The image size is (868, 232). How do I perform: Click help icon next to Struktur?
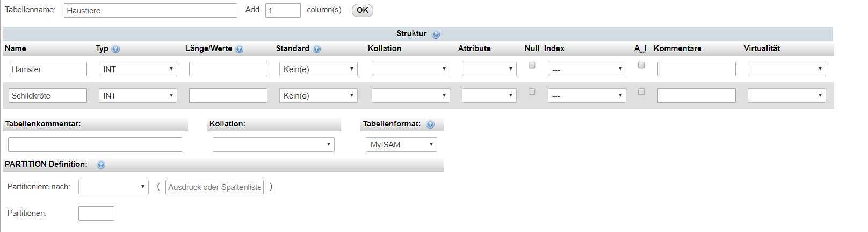[x=436, y=34]
